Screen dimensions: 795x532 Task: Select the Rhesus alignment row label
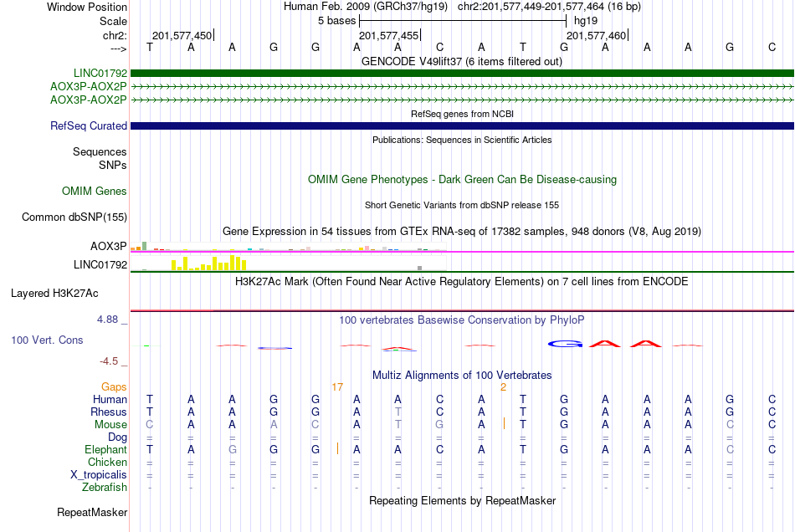pyautogui.click(x=109, y=412)
